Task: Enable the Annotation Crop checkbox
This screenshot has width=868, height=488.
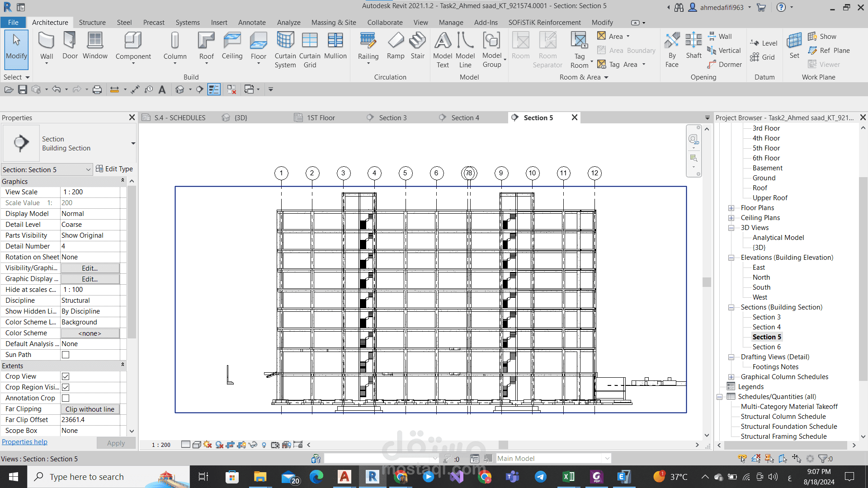Action: (66, 398)
